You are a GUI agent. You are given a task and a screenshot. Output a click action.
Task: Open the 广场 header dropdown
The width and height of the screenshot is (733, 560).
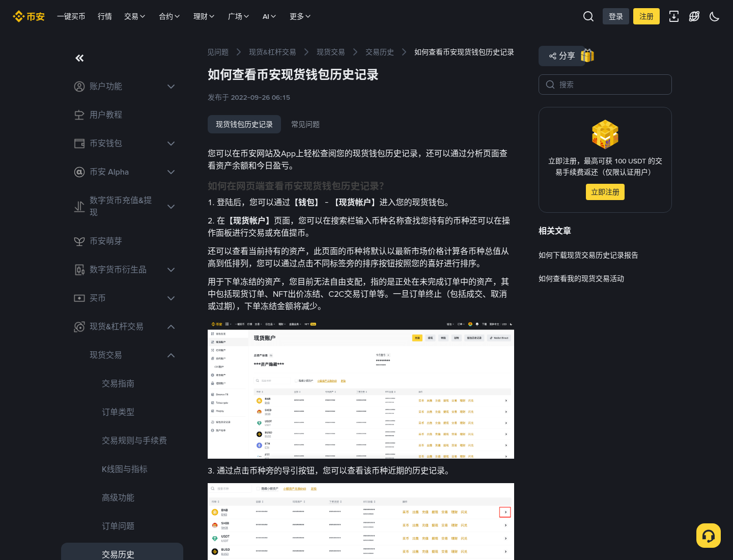pyautogui.click(x=239, y=16)
